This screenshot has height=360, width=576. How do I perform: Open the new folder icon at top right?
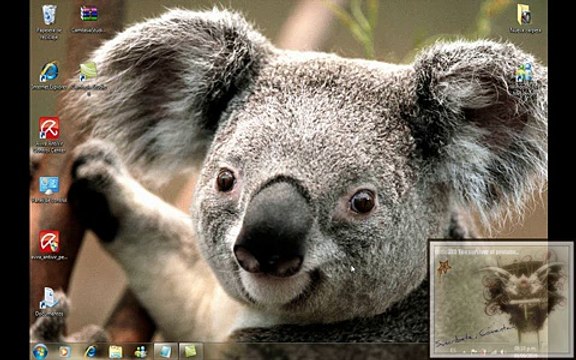pyautogui.click(x=524, y=15)
